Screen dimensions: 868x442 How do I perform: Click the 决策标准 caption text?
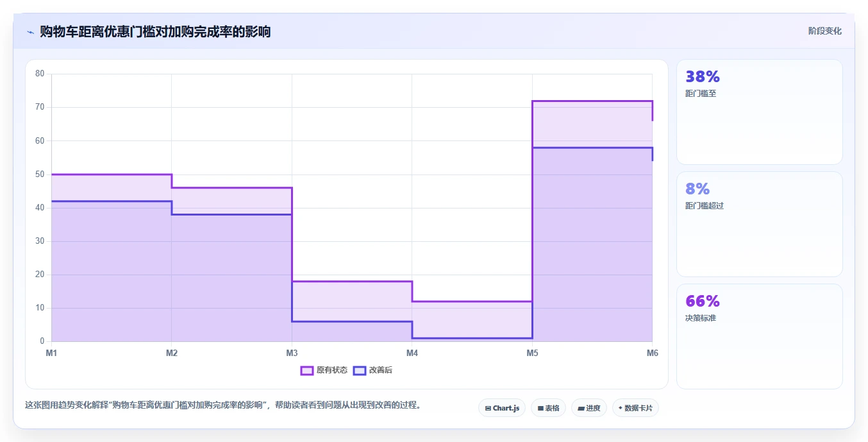tap(701, 318)
